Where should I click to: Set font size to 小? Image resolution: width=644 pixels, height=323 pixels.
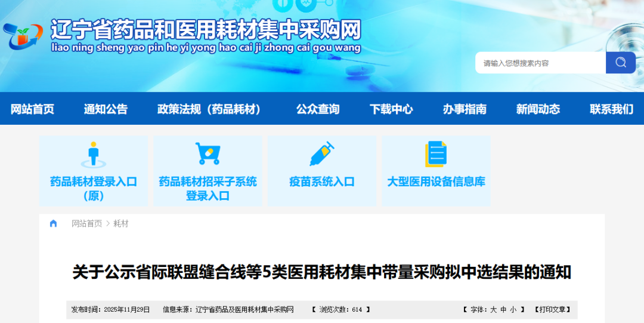513,310
